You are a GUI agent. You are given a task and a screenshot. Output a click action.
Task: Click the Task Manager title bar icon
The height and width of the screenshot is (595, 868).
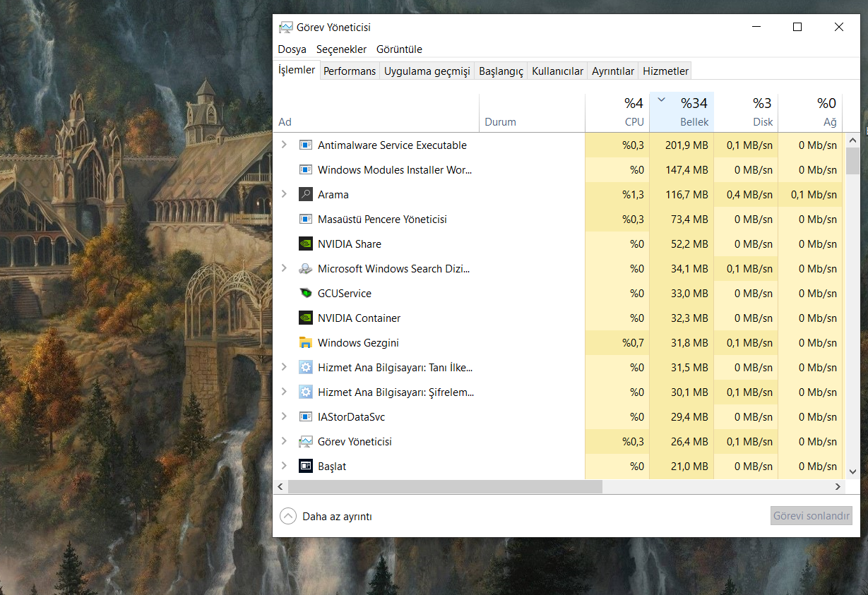(285, 28)
